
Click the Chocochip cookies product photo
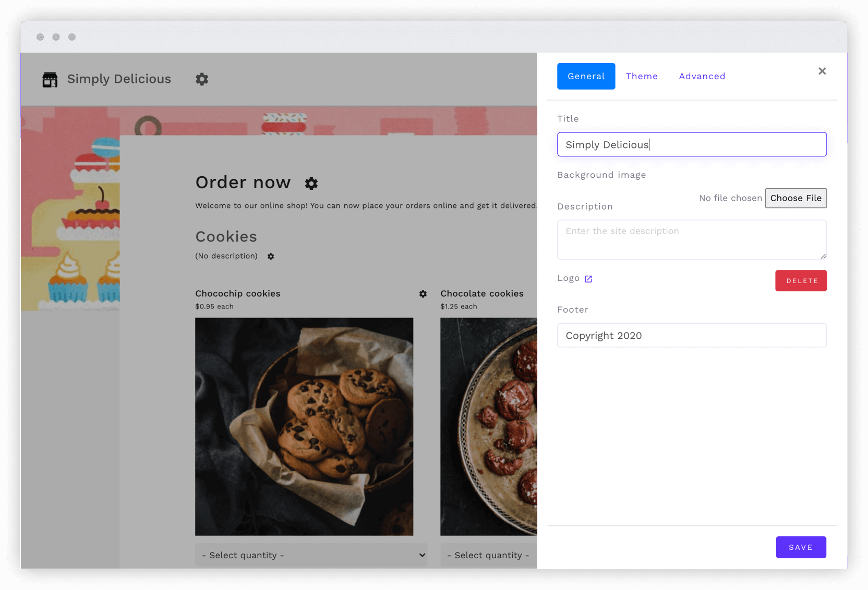point(304,426)
